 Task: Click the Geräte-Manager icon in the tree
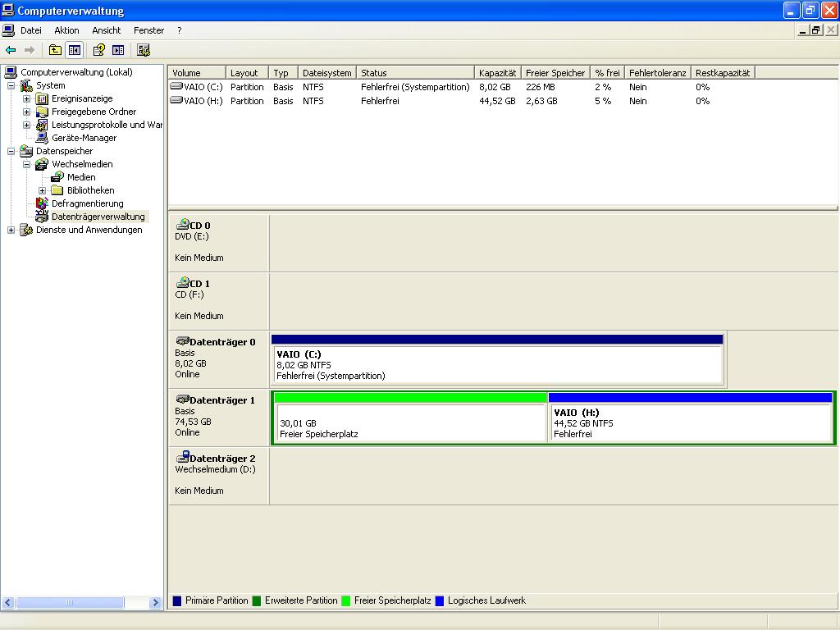click(42, 138)
